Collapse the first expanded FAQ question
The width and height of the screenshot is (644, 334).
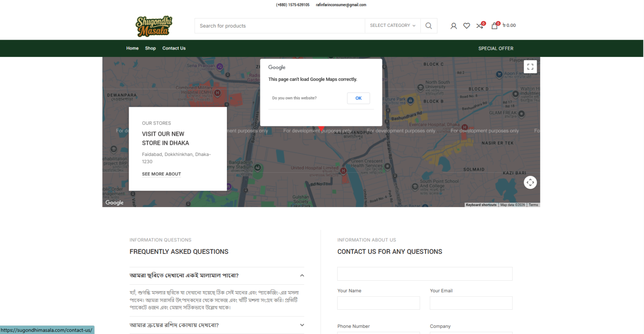(302, 276)
